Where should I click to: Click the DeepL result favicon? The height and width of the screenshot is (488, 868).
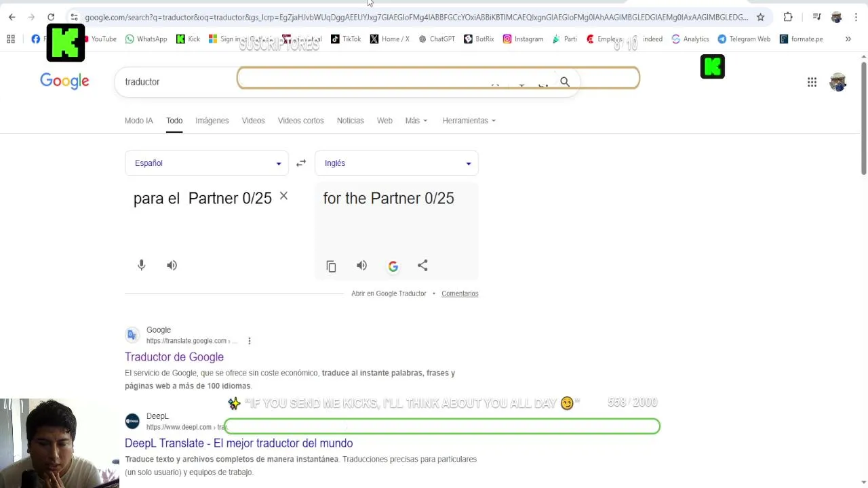click(x=132, y=421)
